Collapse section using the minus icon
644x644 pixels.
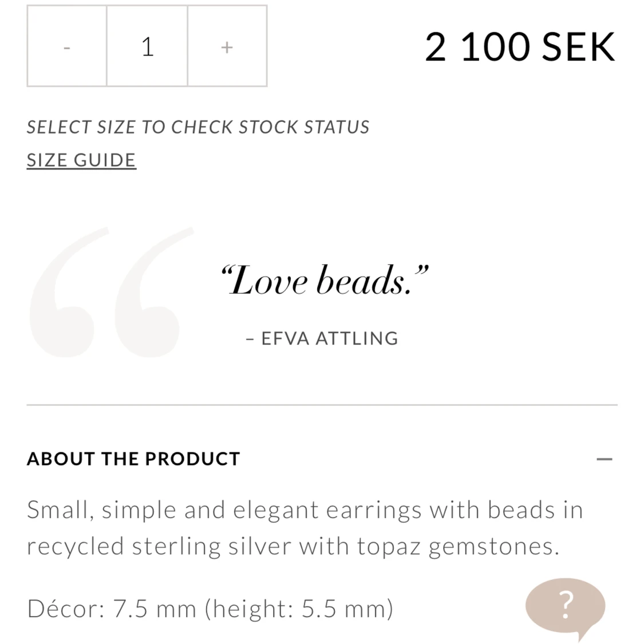point(604,459)
